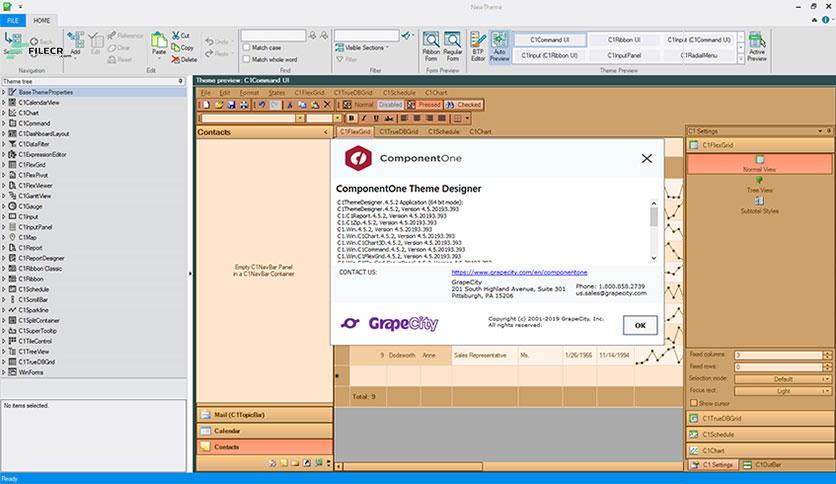Click New document icon in preview toolbar
The image size is (836, 484).
click(206, 104)
